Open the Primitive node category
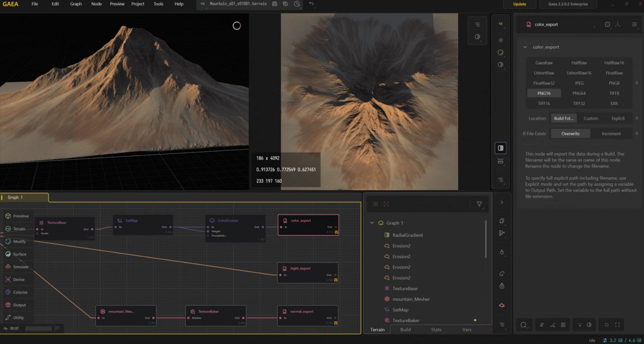This screenshot has height=344, width=644. pos(17,216)
